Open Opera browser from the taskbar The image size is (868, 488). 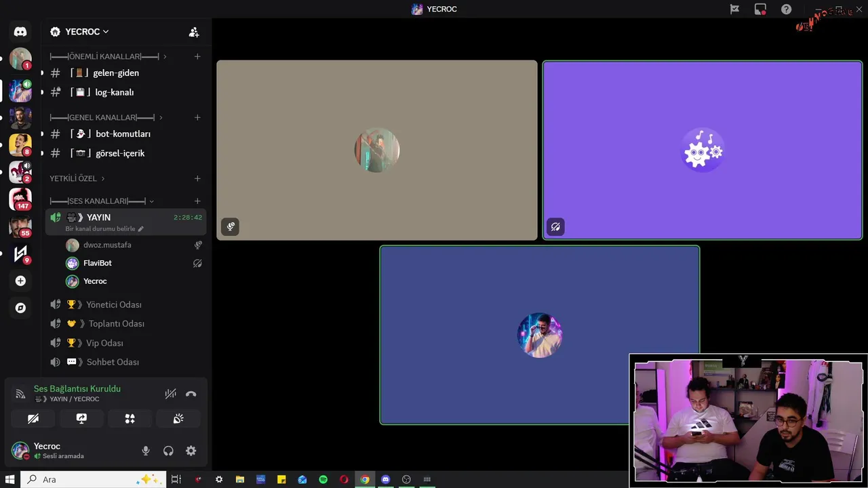pyautogui.click(x=344, y=479)
